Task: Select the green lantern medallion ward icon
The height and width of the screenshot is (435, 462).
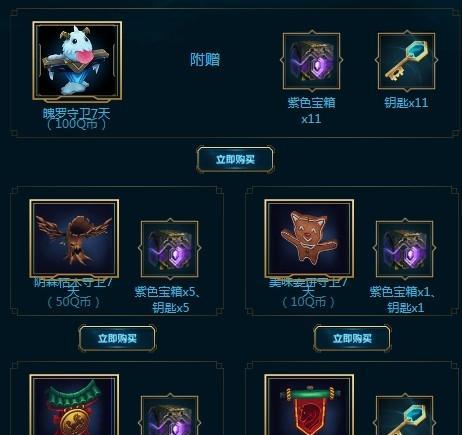Action: tap(74, 405)
